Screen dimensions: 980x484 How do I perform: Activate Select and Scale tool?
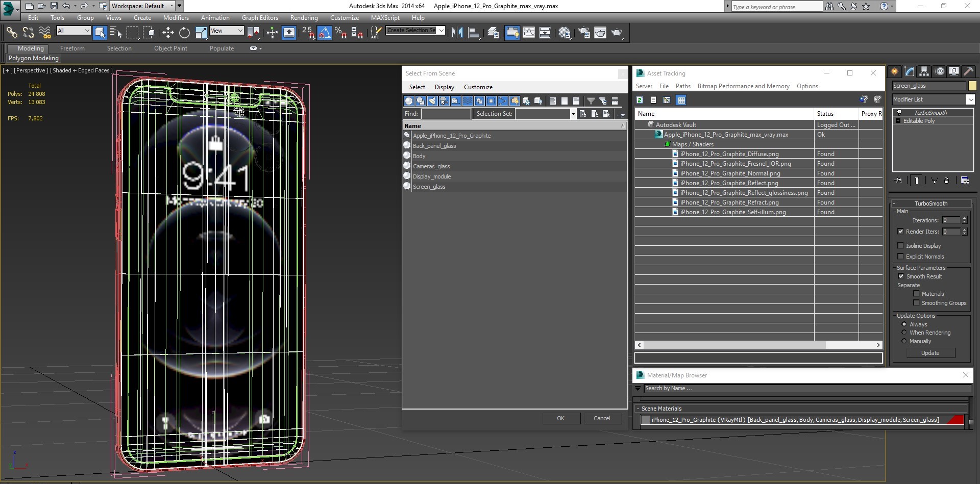tap(201, 33)
